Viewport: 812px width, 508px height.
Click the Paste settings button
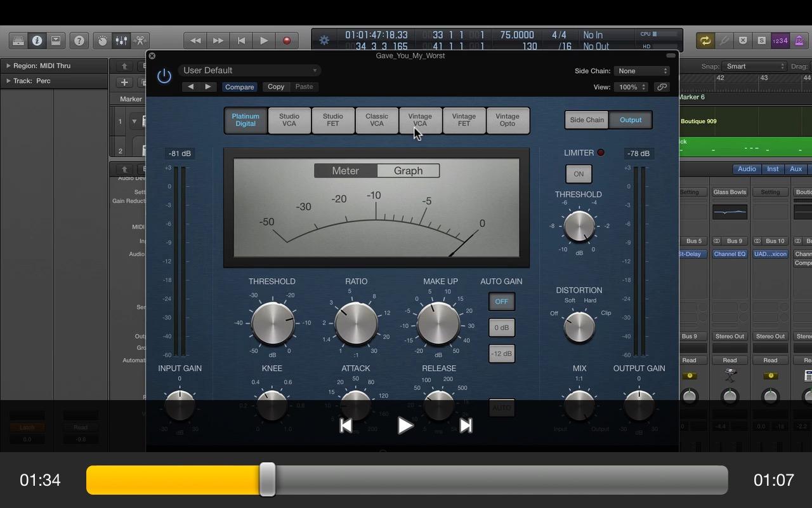[x=304, y=87]
